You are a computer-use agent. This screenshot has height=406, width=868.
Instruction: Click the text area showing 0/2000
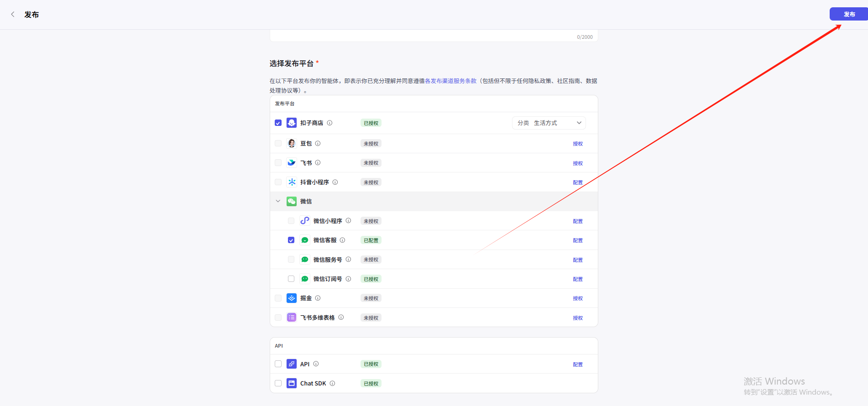[434, 36]
